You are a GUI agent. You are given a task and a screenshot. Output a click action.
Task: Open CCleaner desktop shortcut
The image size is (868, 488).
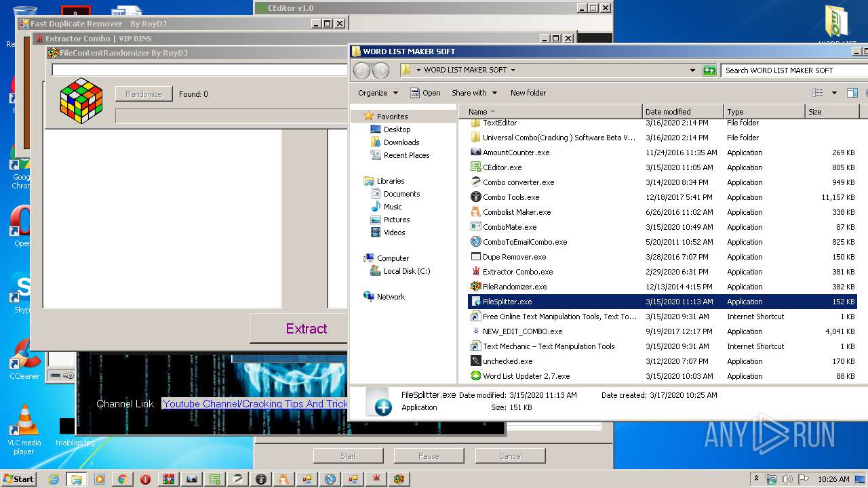click(24, 361)
